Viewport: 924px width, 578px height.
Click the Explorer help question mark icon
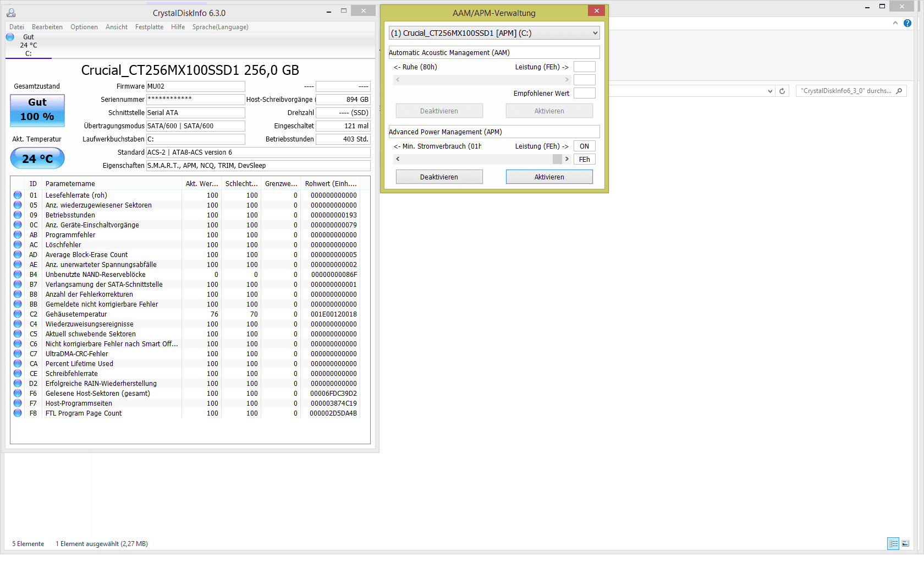tap(908, 23)
